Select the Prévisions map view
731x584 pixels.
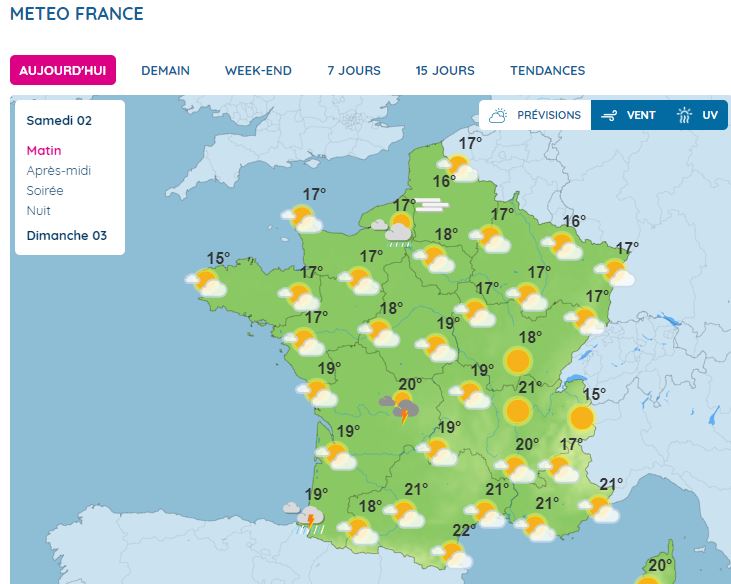click(x=535, y=115)
